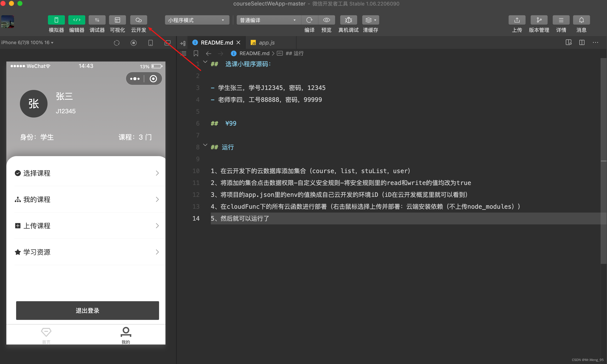Click the mini program menu dots capsule
The width and height of the screenshot is (607, 364).
point(135,79)
